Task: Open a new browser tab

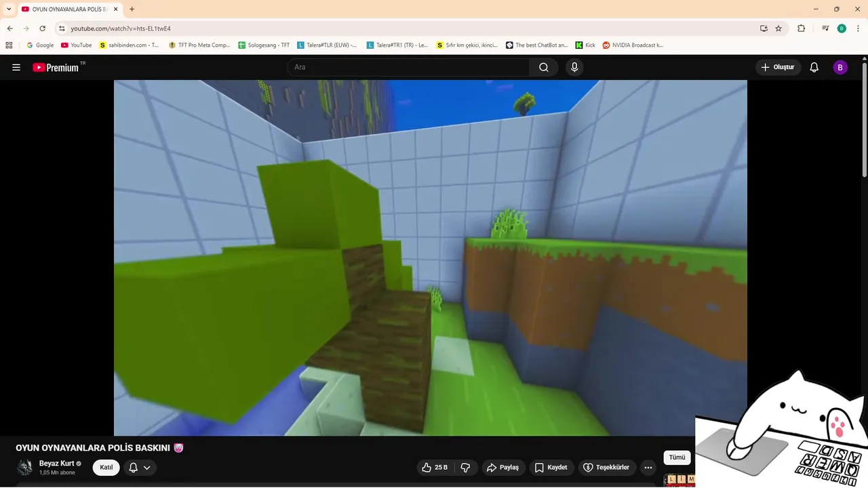Action: point(132,9)
